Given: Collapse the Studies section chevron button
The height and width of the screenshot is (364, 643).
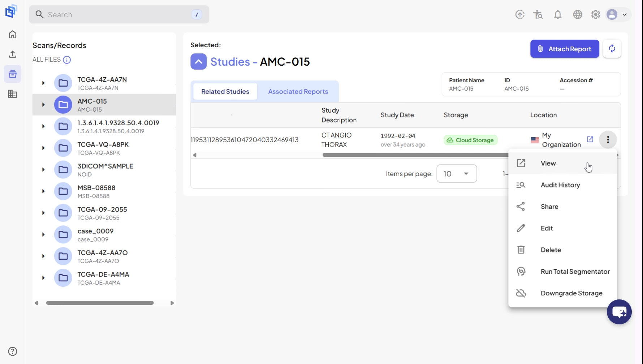Looking at the screenshot, I should coord(199,62).
